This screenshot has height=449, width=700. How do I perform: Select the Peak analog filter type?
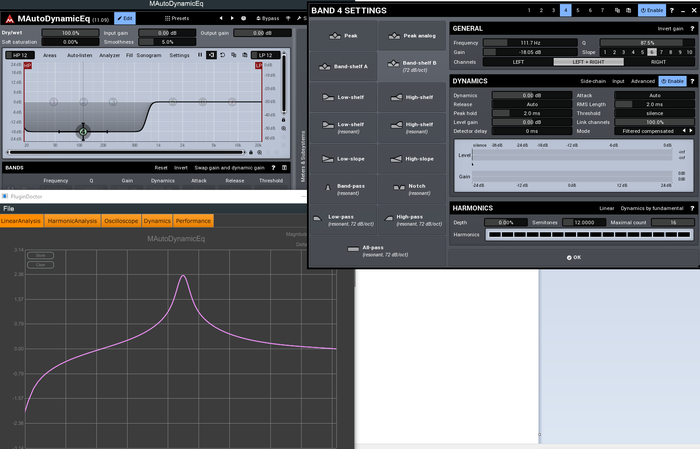pyautogui.click(x=412, y=36)
